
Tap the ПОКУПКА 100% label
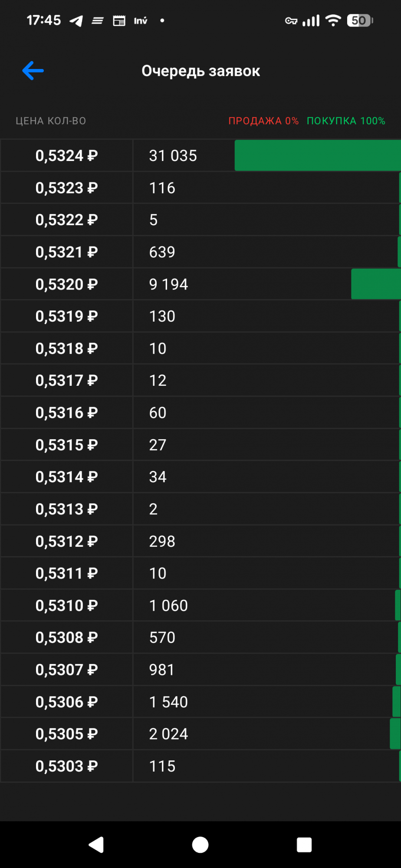click(346, 121)
